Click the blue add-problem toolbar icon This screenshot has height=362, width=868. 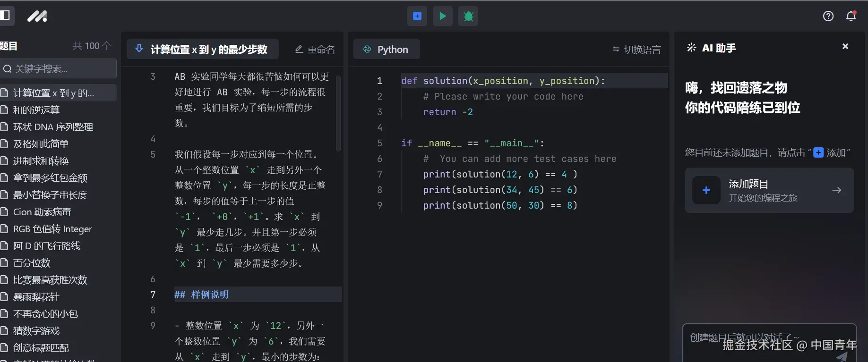(417, 16)
